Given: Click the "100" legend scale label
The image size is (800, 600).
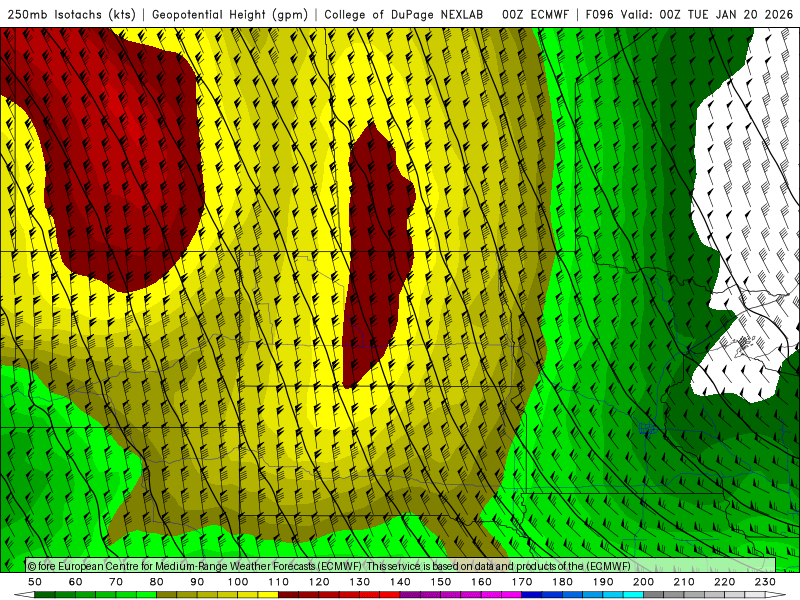Looking at the screenshot, I should coord(238,582).
